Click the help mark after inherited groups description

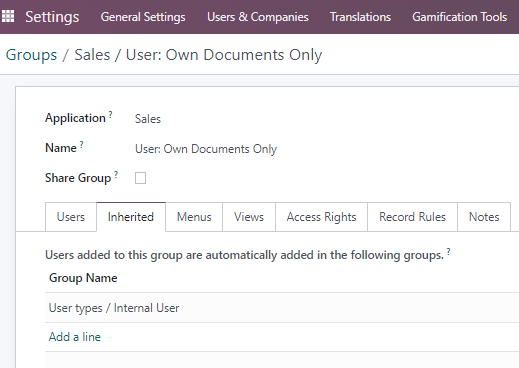click(448, 252)
